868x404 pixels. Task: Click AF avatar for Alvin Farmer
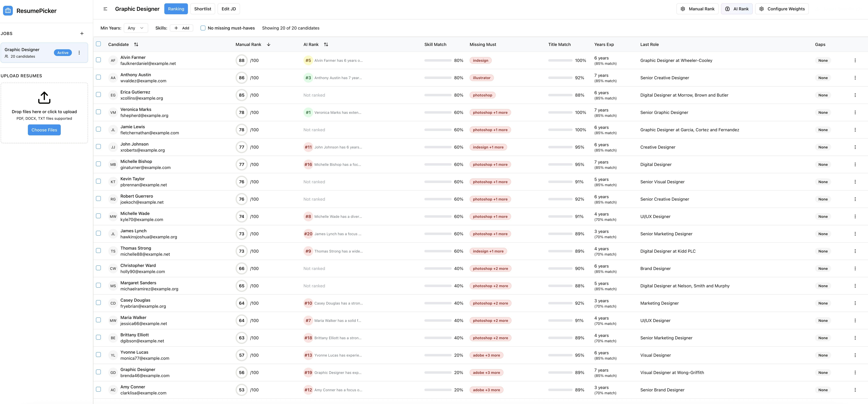click(113, 61)
